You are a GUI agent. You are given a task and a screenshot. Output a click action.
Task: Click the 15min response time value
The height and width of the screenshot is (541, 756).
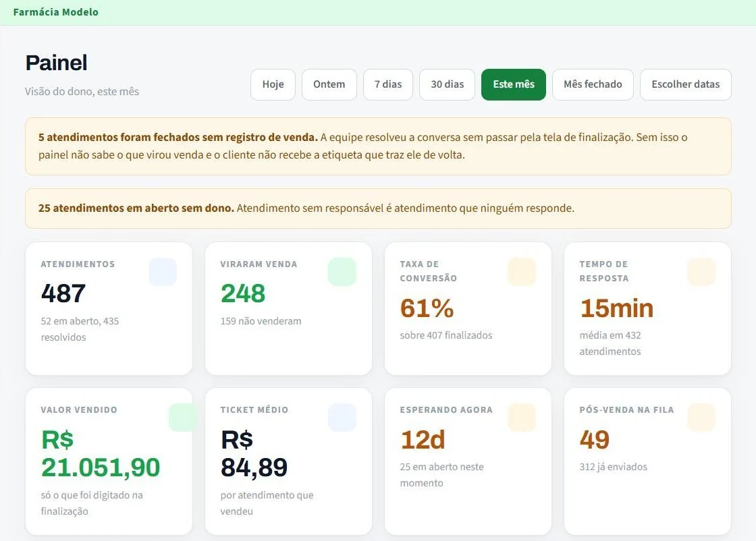click(x=617, y=308)
